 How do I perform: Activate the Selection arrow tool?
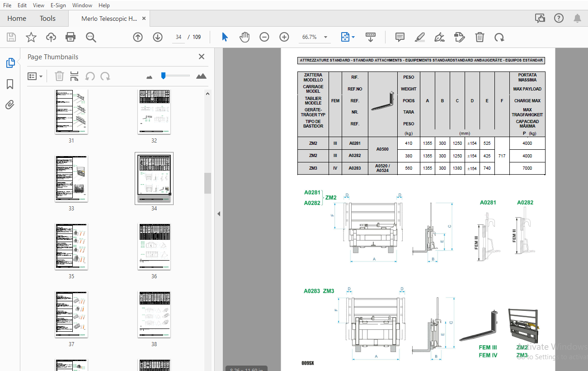225,37
